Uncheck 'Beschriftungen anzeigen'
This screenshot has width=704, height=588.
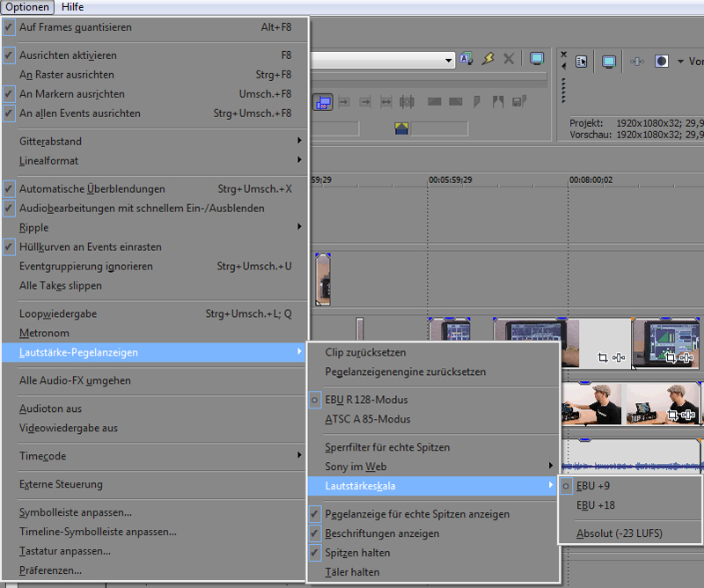click(x=381, y=533)
